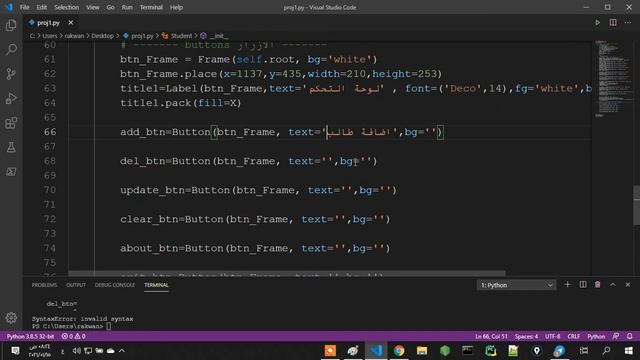Click in the terminal prompt line
The image size is (640, 360).
coord(71,326)
